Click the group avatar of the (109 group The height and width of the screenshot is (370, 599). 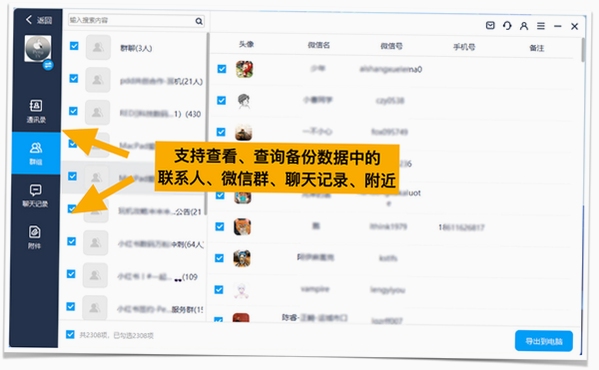click(95, 275)
